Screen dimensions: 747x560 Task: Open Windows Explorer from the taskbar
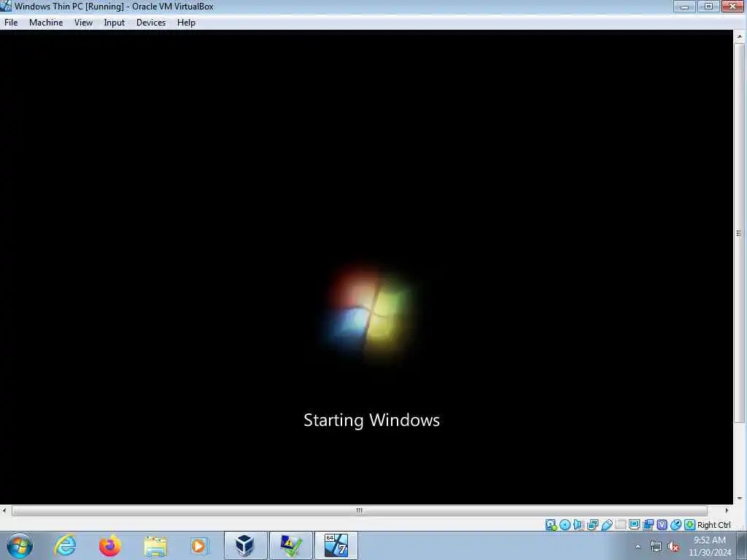point(155,546)
